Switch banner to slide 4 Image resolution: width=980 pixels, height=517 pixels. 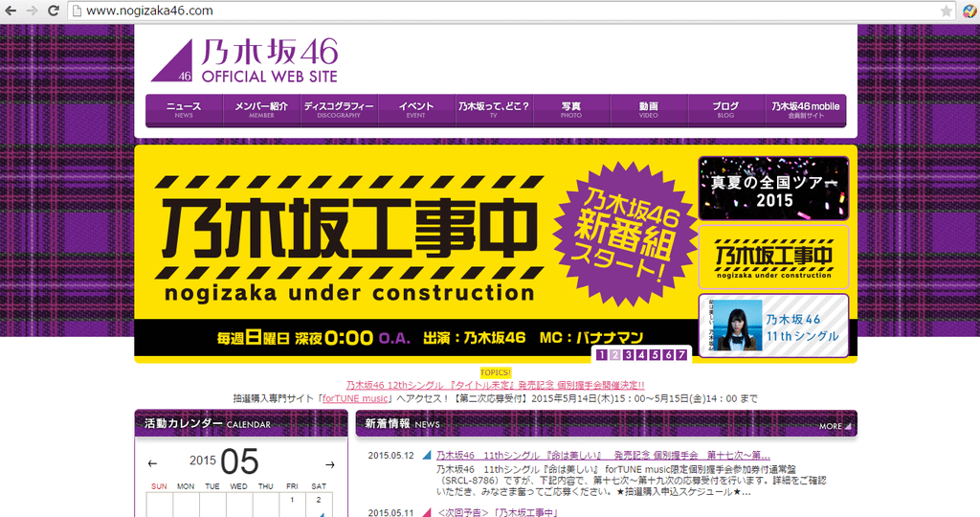(x=641, y=355)
